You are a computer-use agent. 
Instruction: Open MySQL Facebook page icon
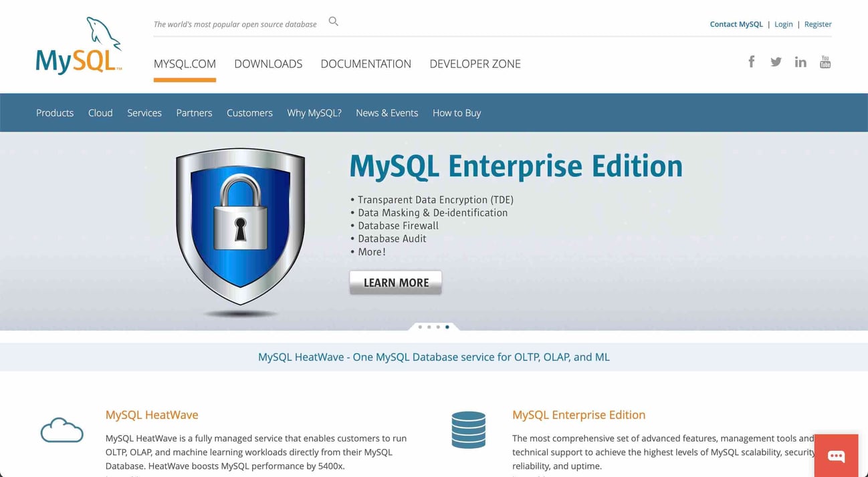(751, 62)
